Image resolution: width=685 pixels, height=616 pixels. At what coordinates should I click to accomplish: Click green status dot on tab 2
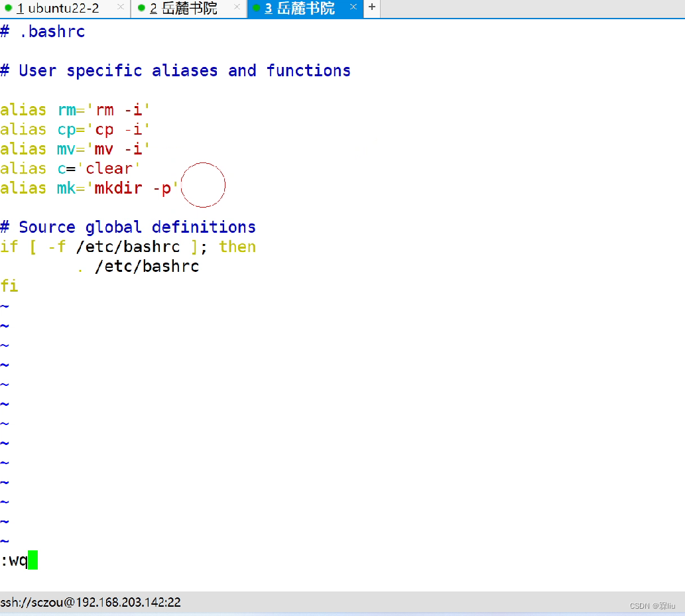point(141,7)
